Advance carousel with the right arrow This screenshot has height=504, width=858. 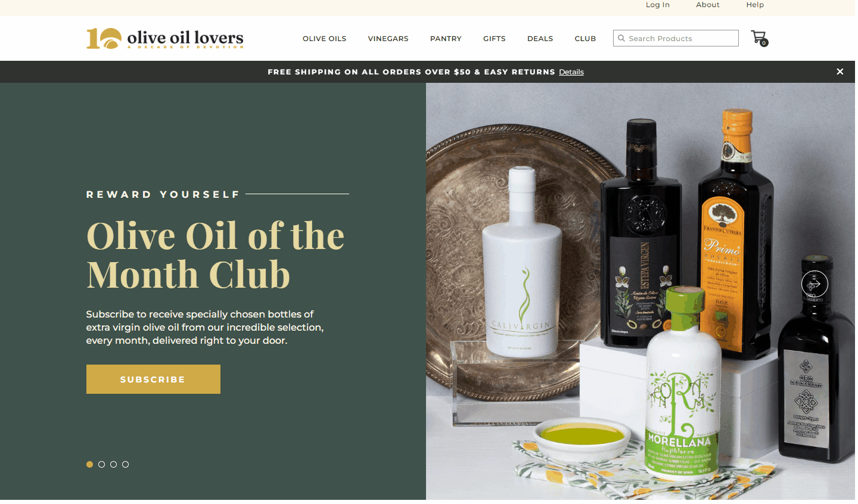tap(815, 284)
